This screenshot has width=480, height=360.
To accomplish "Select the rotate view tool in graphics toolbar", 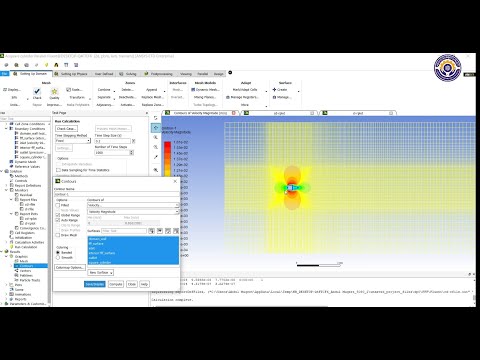I will 156,118.
